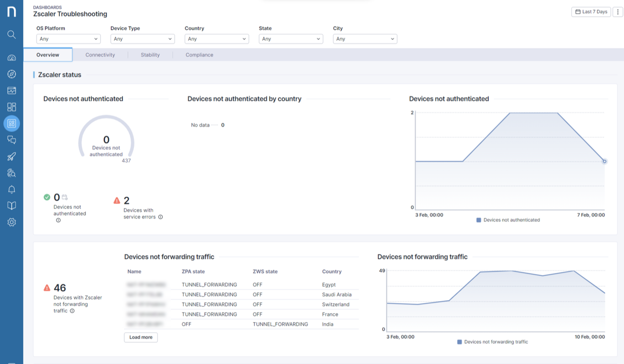Open the Compliance tab
Viewport: 624px width, 364px height.
[x=199, y=55]
